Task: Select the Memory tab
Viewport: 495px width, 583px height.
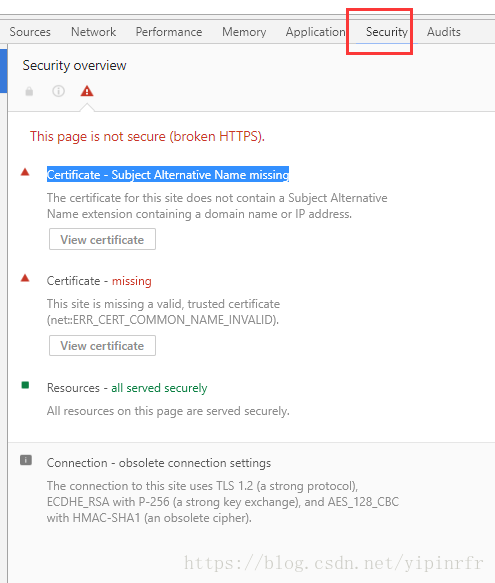Action: pos(244,32)
